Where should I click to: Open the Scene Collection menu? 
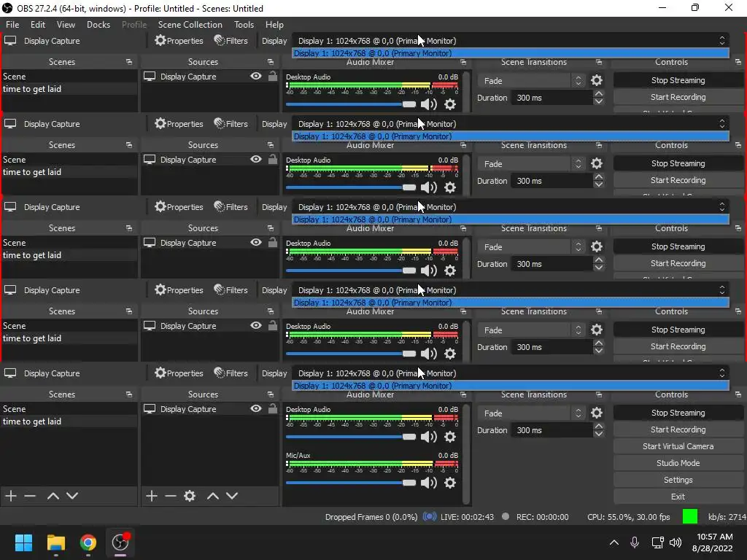[190, 24]
